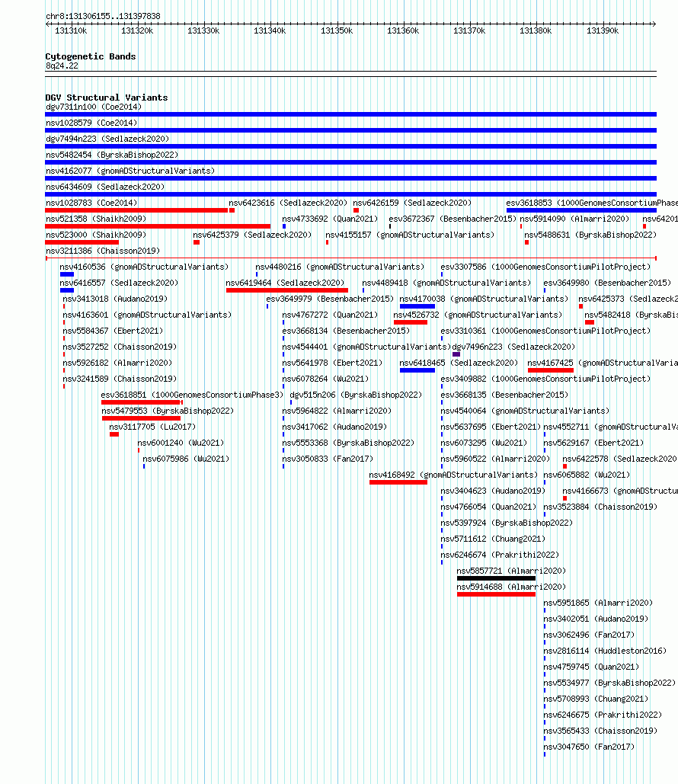Screen dimensions: 678x784
Task: Click the nsv6418465 blue bar
Action: click(417, 370)
